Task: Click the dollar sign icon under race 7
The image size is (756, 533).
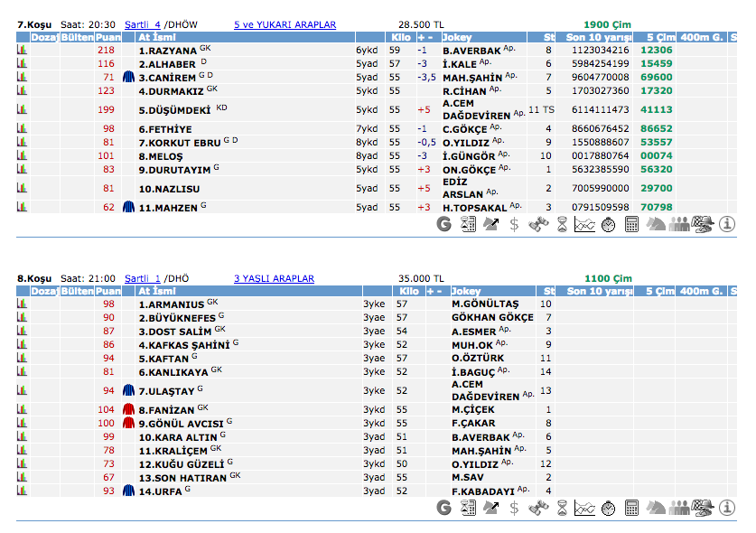Action: click(514, 225)
